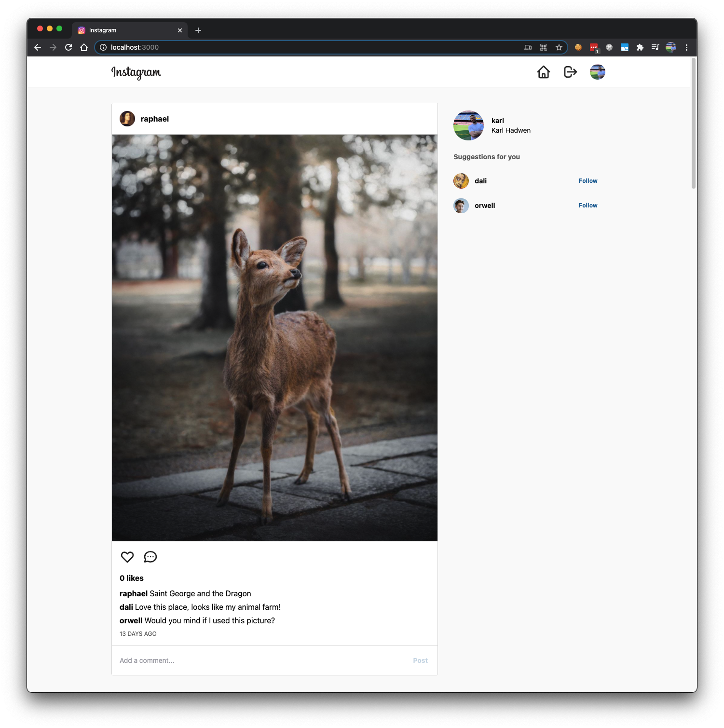Click the Karl Hadwen full name text
Image resolution: width=724 pixels, height=728 pixels.
pyautogui.click(x=511, y=130)
